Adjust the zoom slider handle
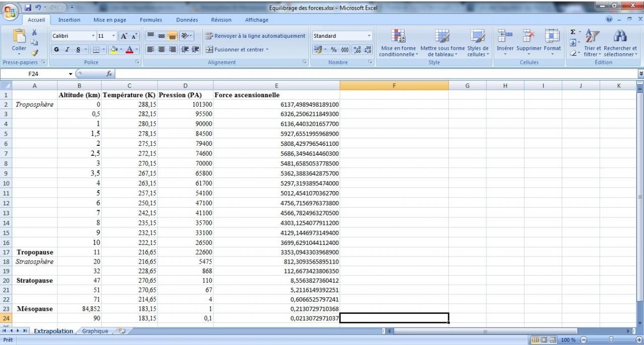The image size is (644, 345). tap(610, 340)
